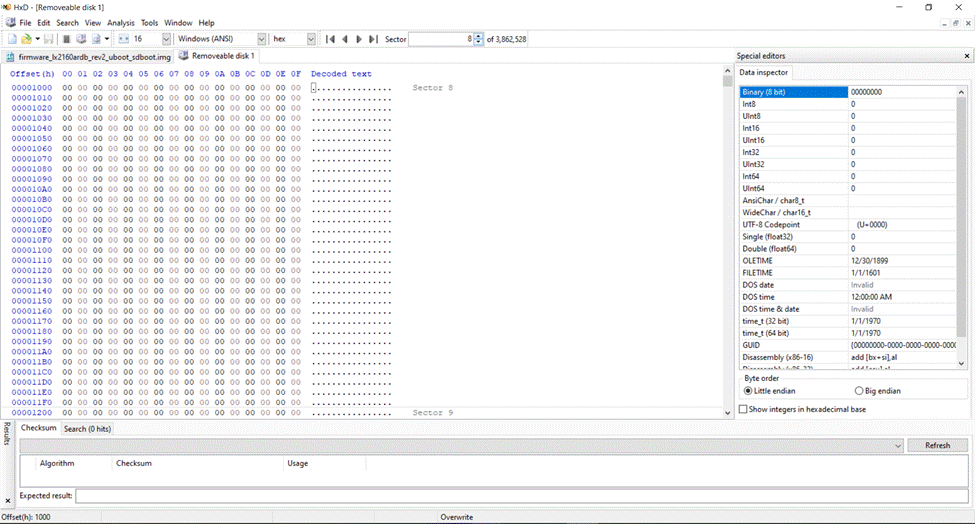Viewport: 975px width, 524px height.
Task: Click the Open RAM chip icon
Action: (x=67, y=39)
